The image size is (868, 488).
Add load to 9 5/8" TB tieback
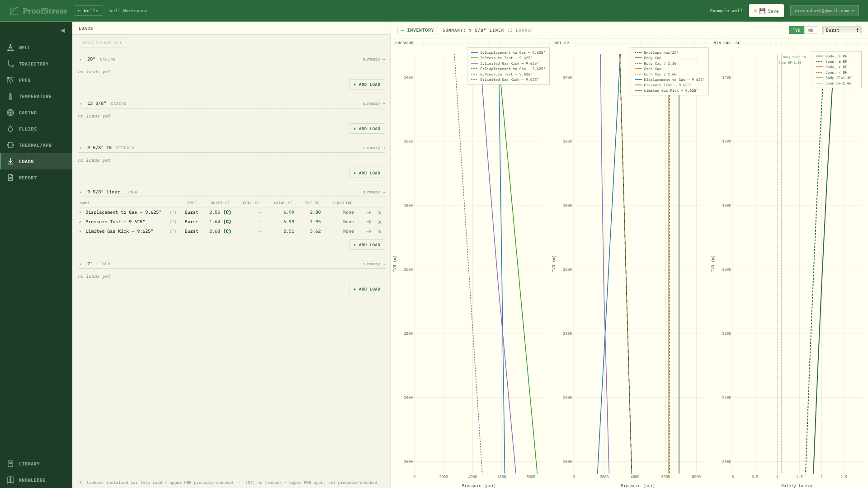coord(367,173)
